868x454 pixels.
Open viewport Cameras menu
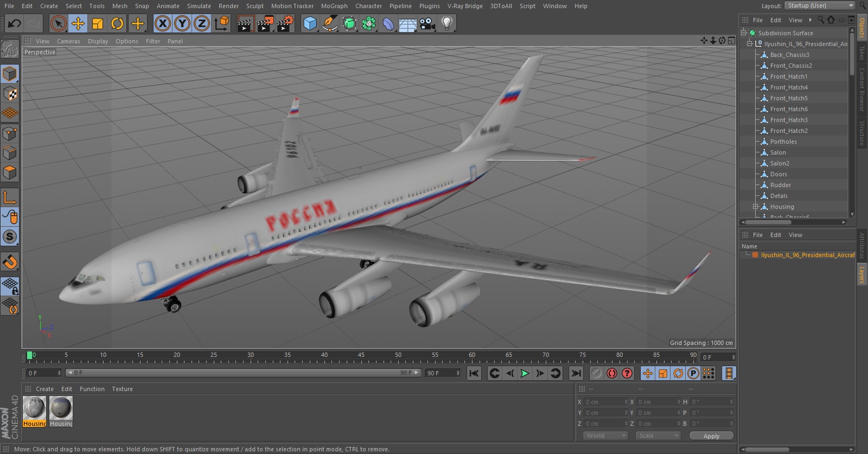click(x=68, y=41)
